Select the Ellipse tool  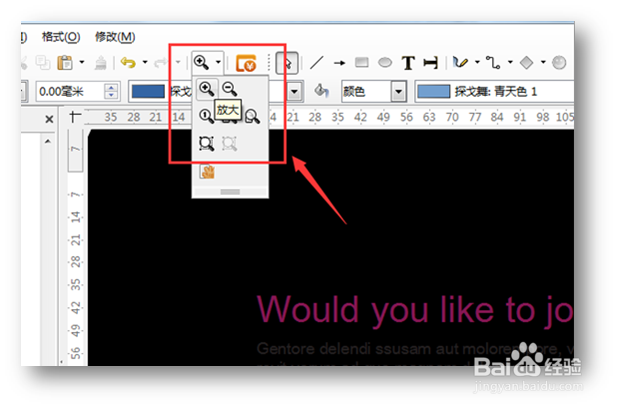(385, 63)
